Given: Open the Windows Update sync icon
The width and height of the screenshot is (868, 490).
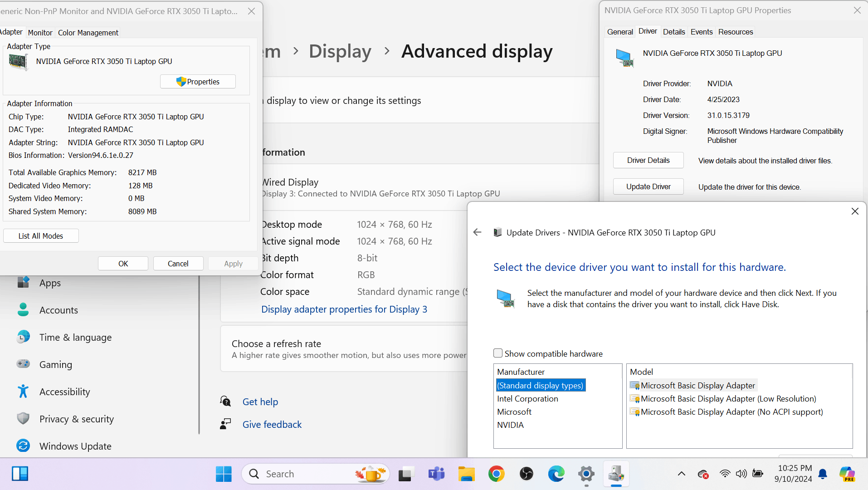Looking at the screenshot, I should [23, 446].
